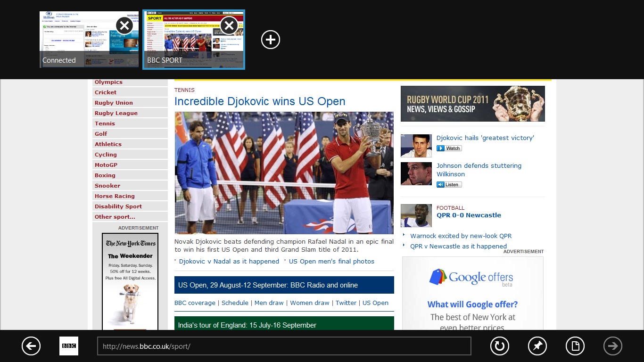Screen dimensions: 644x362
Task: Open the Golf section
Action: click(x=101, y=134)
